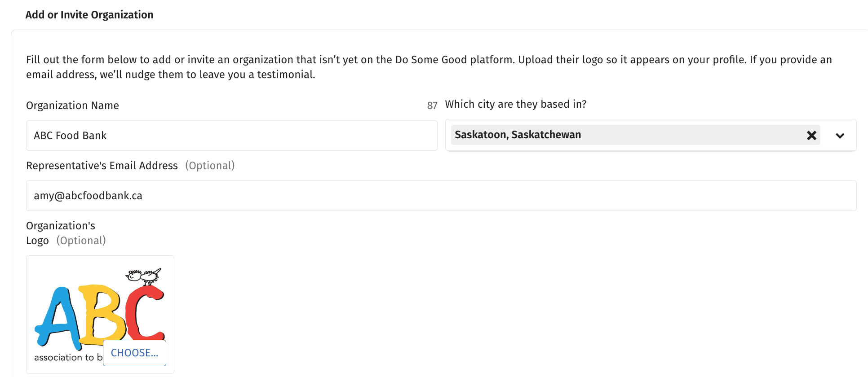Expand the city dropdown chevron
Viewport: 868px width, 377px height.
840,136
